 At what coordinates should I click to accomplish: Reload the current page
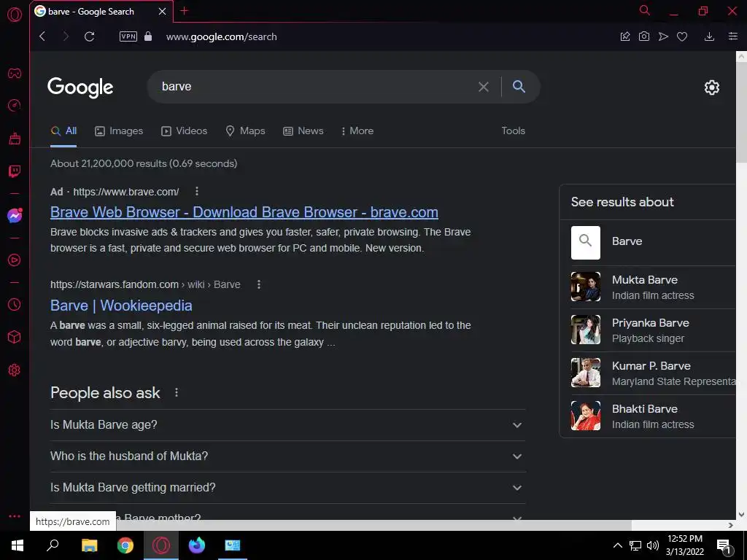point(89,36)
